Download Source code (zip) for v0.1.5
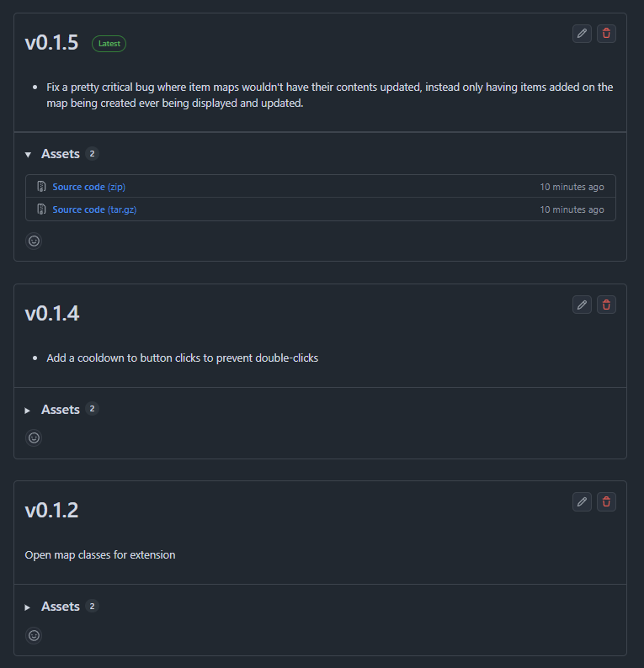This screenshot has height=668, width=644. tap(88, 187)
